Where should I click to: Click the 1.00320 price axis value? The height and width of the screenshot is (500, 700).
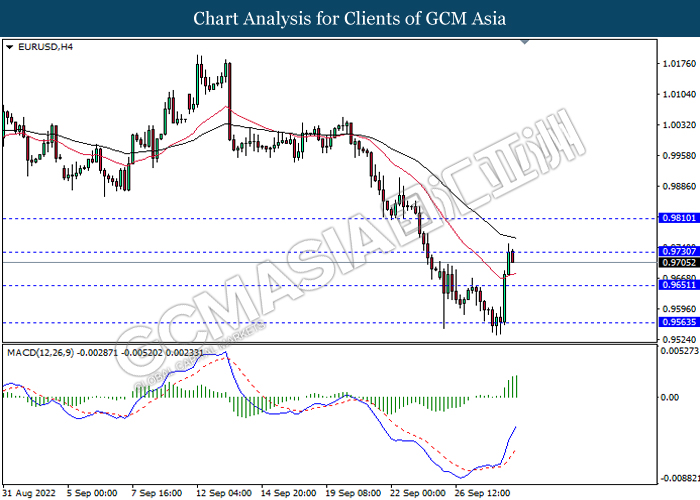(x=679, y=125)
